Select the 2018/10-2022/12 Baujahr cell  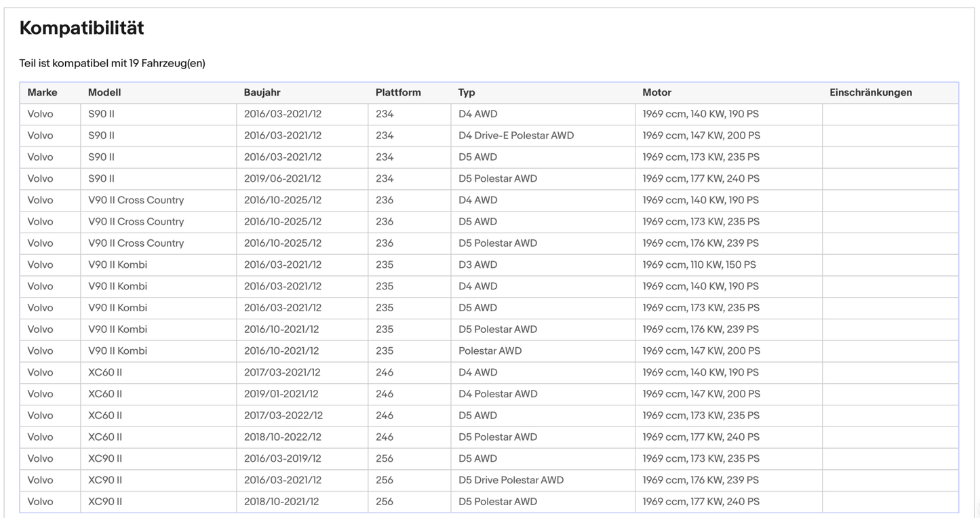tap(282, 437)
